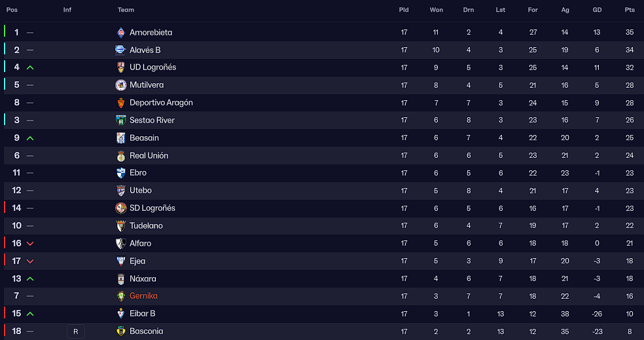Screen dimensions: 644x340
Task: Click the Pos column header
Action: coord(12,10)
